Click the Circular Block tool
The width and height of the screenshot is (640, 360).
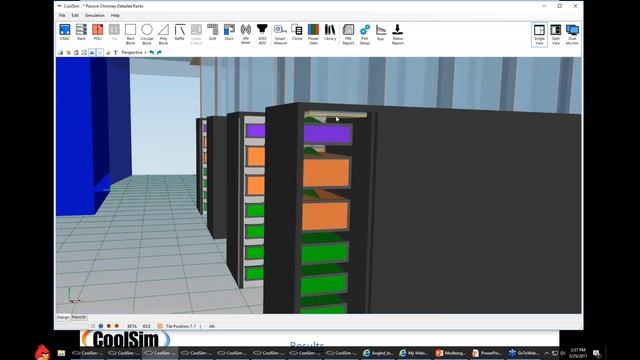point(147,34)
